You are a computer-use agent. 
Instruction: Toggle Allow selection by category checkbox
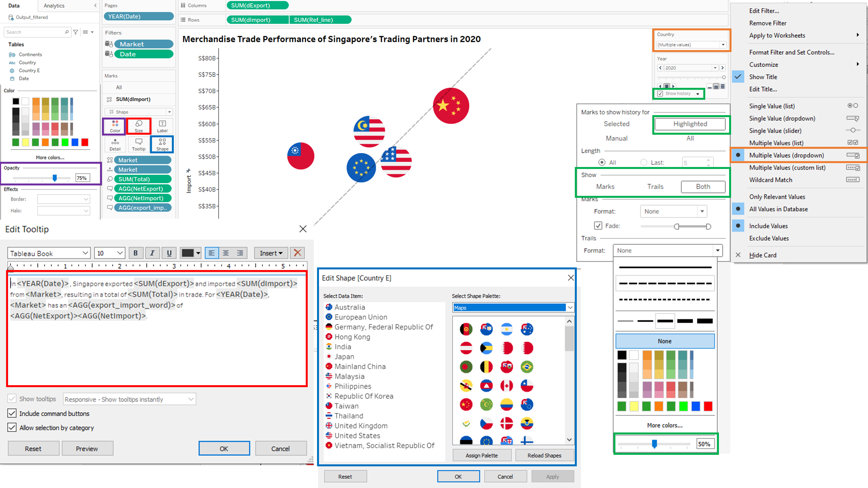pyautogui.click(x=12, y=427)
